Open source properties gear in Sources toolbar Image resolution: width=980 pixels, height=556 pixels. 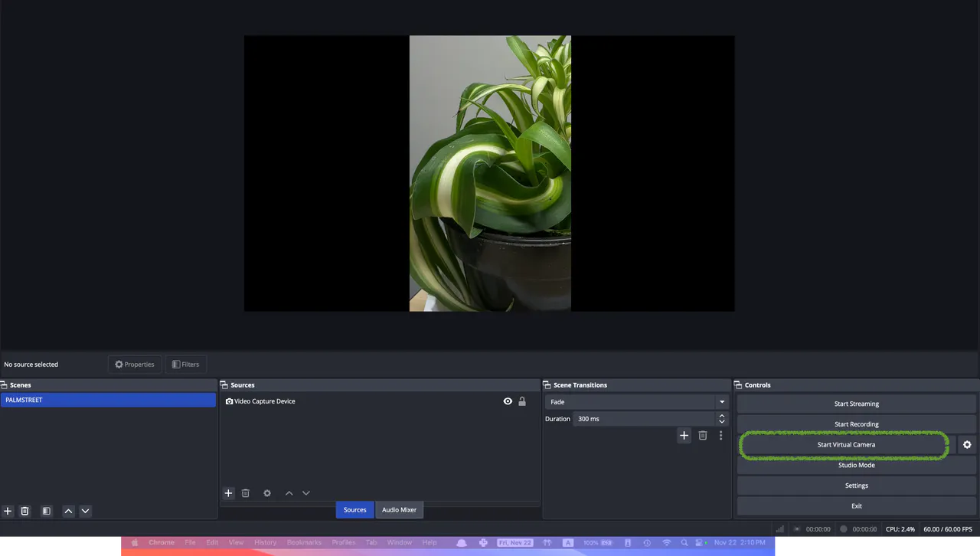[x=267, y=493]
